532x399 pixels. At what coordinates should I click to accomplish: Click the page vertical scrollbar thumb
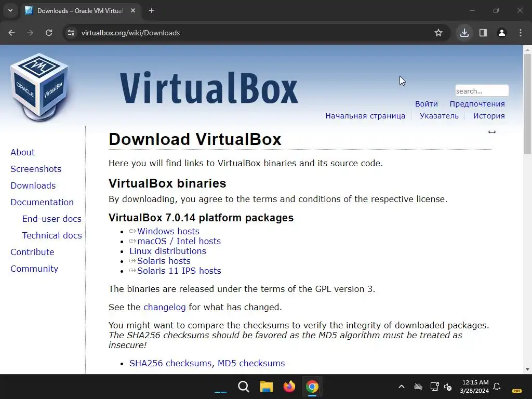[527, 103]
